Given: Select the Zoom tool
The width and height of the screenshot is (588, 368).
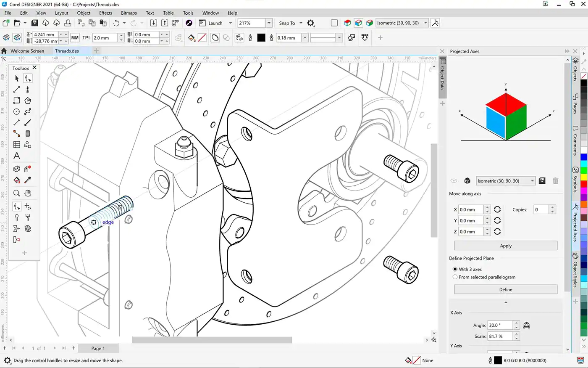Looking at the screenshot, I should click(17, 193).
